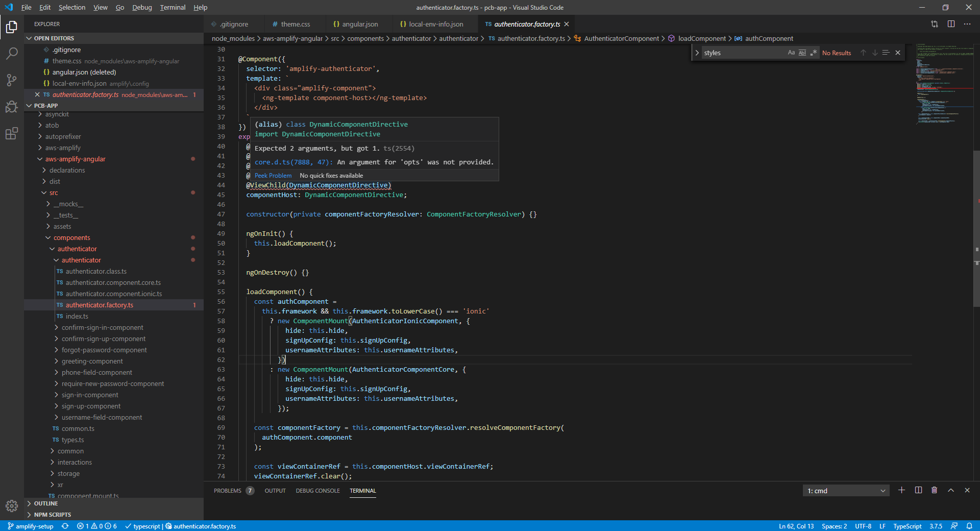
Task: Switch to the Output panel tab
Action: pos(275,491)
